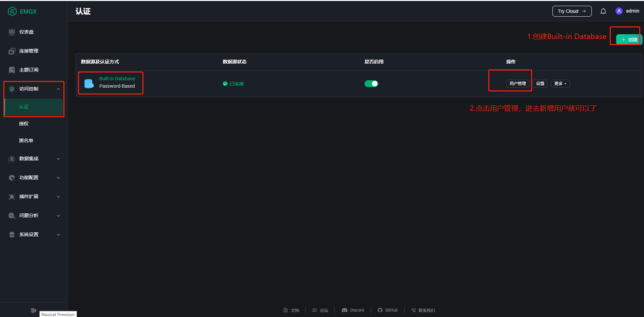
Task: Open notifications bell icon
Action: pos(603,11)
